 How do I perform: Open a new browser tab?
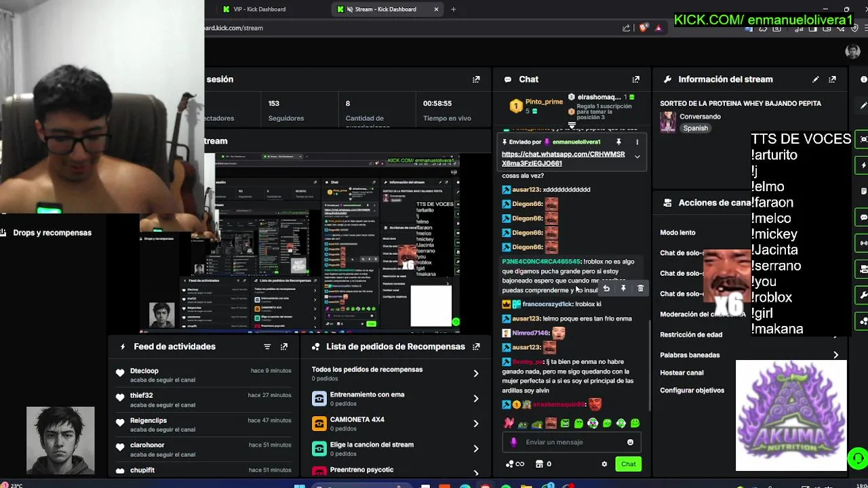tap(453, 9)
